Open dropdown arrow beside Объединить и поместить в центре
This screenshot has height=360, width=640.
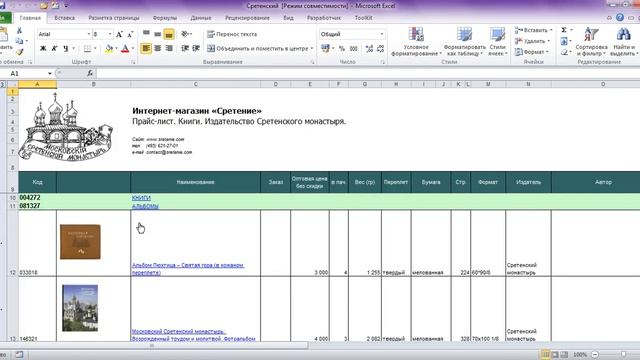coord(312,49)
